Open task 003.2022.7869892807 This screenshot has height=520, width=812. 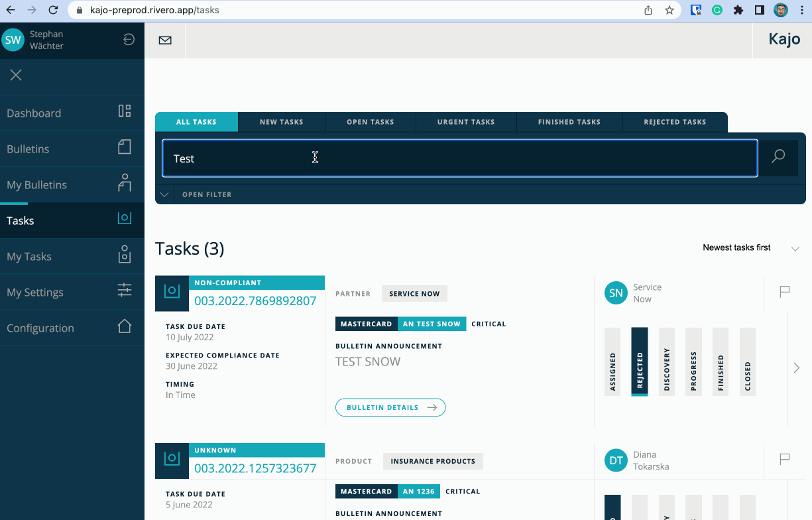click(x=255, y=301)
